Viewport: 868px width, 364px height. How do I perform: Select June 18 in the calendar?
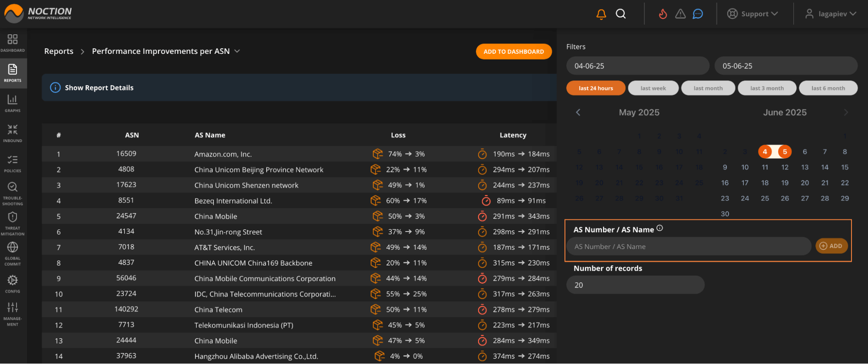[765, 183]
